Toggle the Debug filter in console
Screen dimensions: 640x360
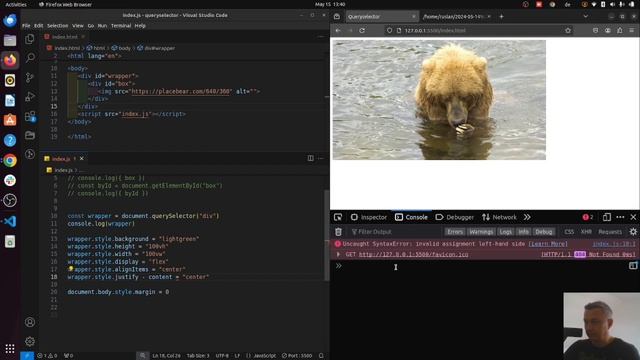tap(544, 232)
